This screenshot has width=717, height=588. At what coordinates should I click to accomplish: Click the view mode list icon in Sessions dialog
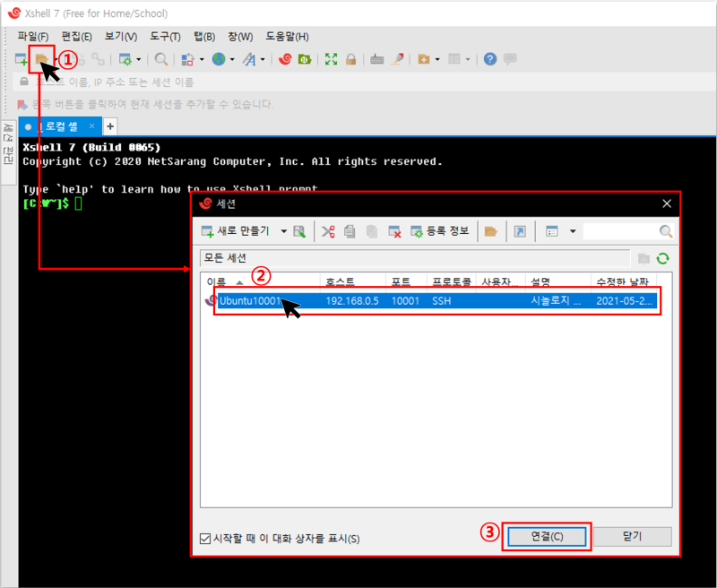coord(552,231)
